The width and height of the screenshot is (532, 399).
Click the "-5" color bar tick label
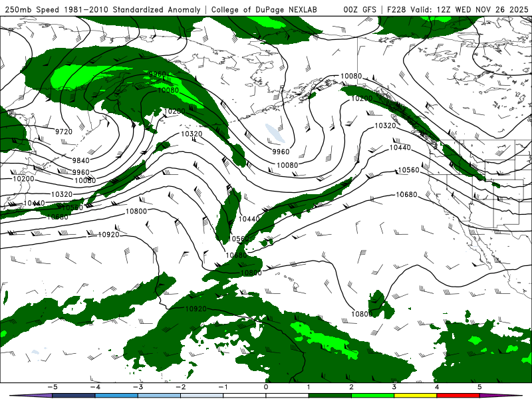coord(53,387)
